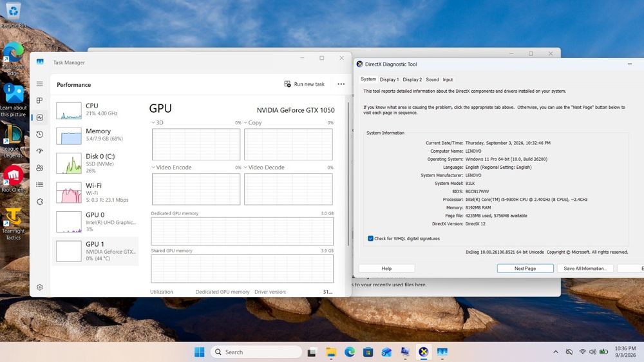Click Task Manager performance pane scrollbar
Image resolution: width=644 pixels, height=362 pixels.
[x=348, y=173]
